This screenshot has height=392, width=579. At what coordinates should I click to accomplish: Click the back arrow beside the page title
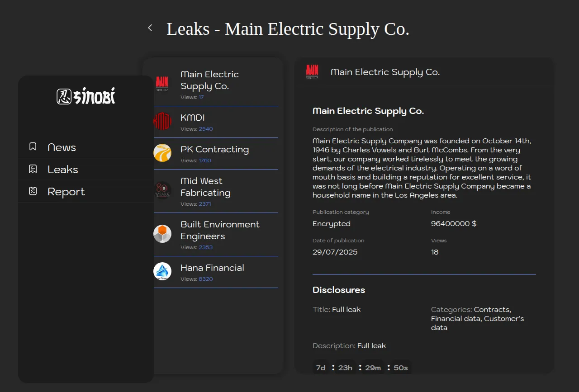(x=150, y=28)
